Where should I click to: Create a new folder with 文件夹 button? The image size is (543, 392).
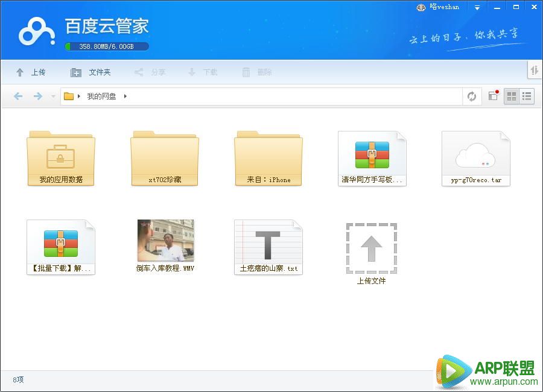(x=91, y=72)
